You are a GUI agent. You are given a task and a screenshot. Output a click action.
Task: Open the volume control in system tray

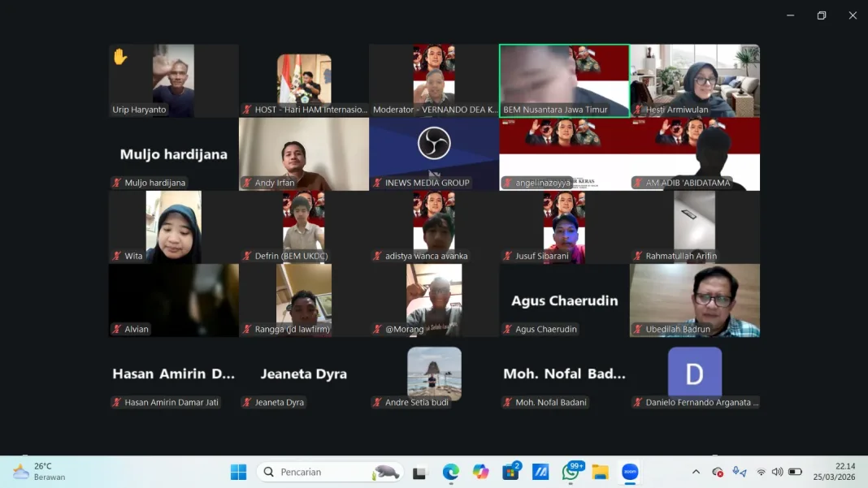pos(778,472)
